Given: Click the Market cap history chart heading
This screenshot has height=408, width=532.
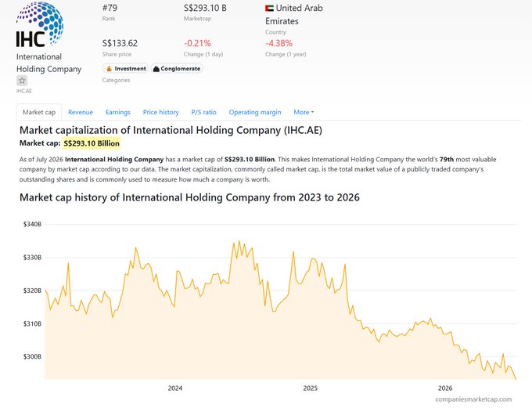Looking at the screenshot, I should click(189, 197).
